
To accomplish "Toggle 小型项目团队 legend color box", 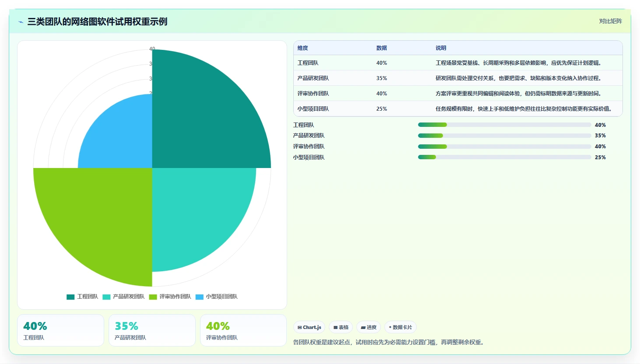I will (x=200, y=297).
